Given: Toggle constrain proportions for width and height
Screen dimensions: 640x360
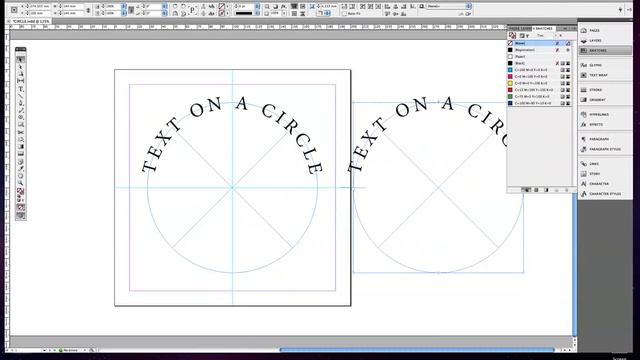Looking at the screenshot, I should click(88, 10).
